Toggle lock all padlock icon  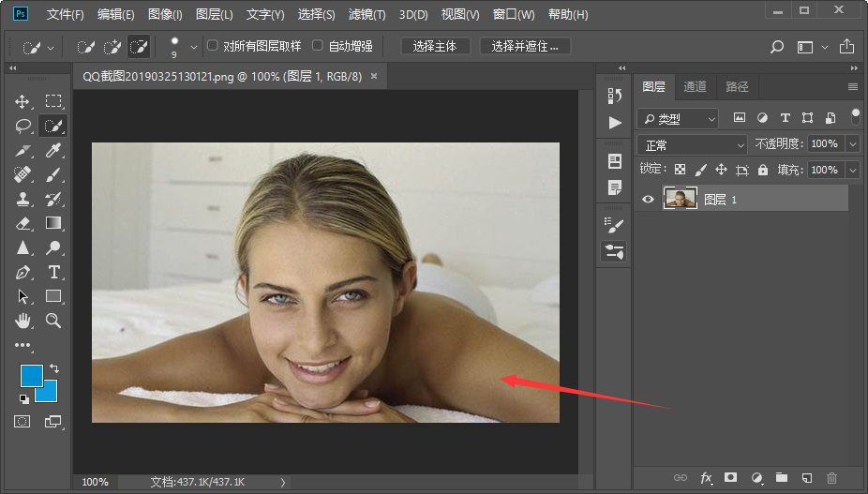pyautogui.click(x=763, y=170)
